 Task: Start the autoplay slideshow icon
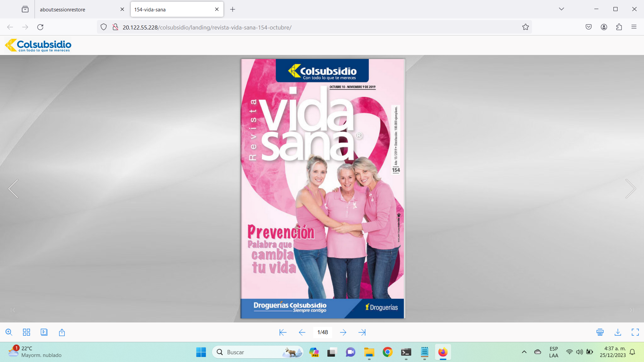coord(44,332)
